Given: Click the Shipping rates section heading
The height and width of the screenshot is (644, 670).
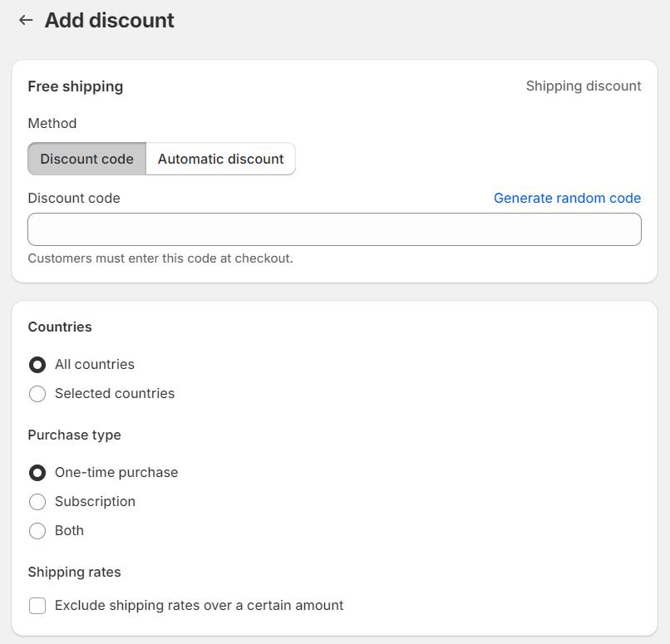Looking at the screenshot, I should [x=74, y=572].
